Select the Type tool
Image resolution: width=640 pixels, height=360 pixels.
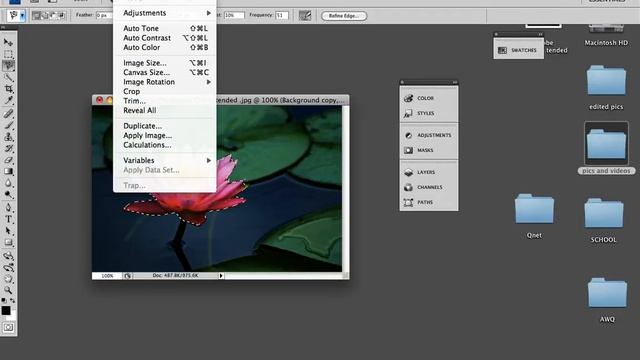tap(8, 219)
